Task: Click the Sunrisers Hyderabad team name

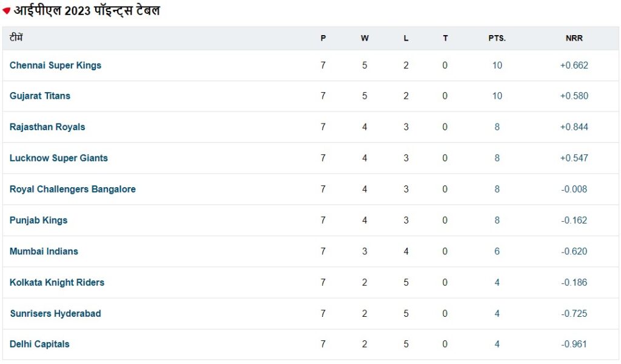Action: point(55,313)
